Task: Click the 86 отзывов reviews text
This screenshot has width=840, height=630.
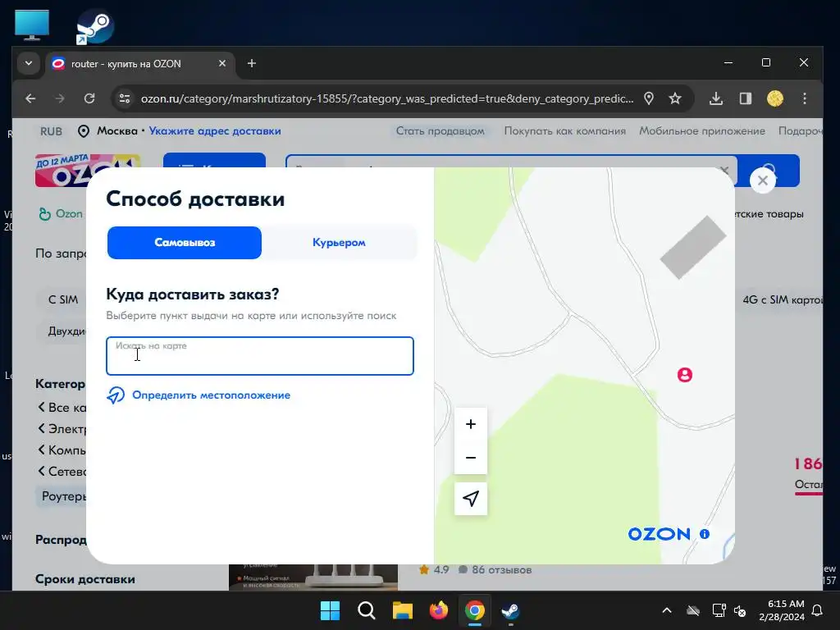Action: click(501, 570)
